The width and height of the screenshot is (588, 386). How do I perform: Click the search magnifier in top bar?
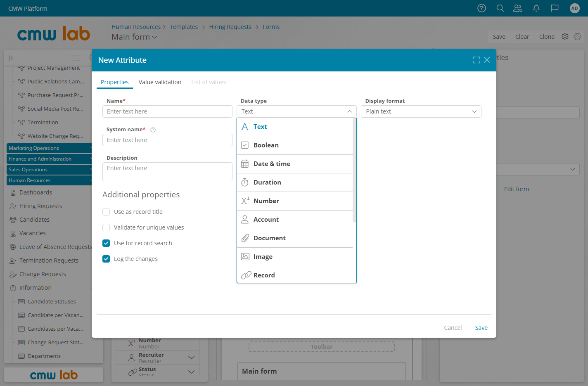coord(500,8)
